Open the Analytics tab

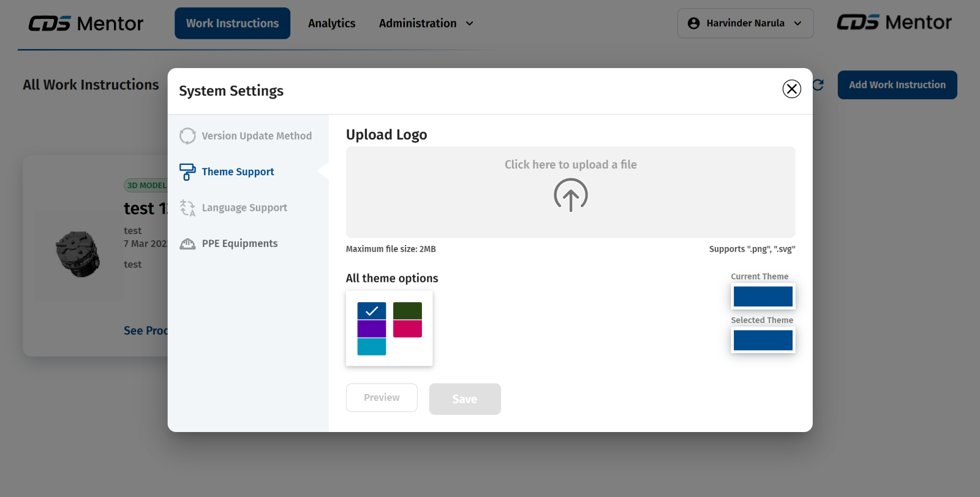point(331,23)
